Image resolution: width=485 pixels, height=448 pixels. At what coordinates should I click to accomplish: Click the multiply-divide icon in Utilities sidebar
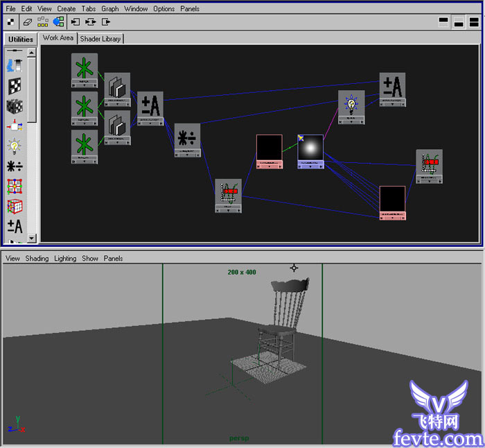point(14,166)
